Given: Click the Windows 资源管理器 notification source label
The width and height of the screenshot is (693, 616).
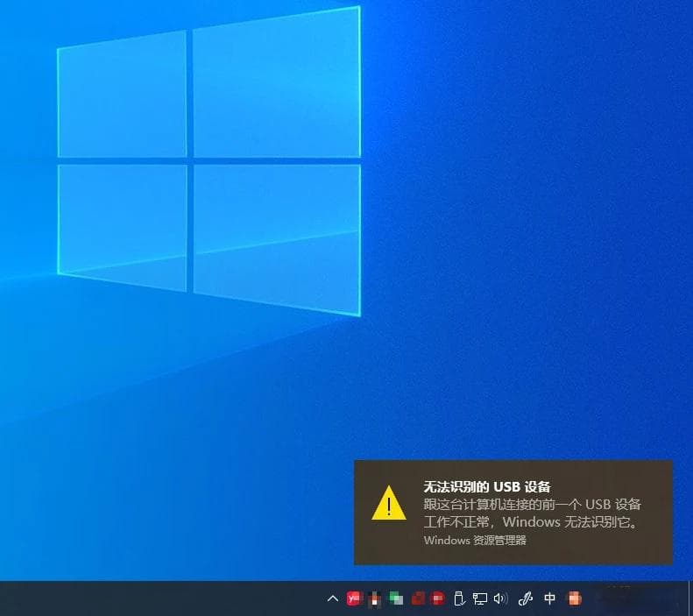Looking at the screenshot, I should click(x=475, y=540).
